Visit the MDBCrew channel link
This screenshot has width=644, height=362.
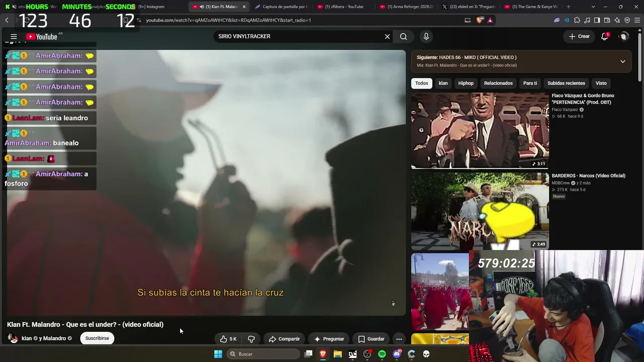[x=561, y=183]
